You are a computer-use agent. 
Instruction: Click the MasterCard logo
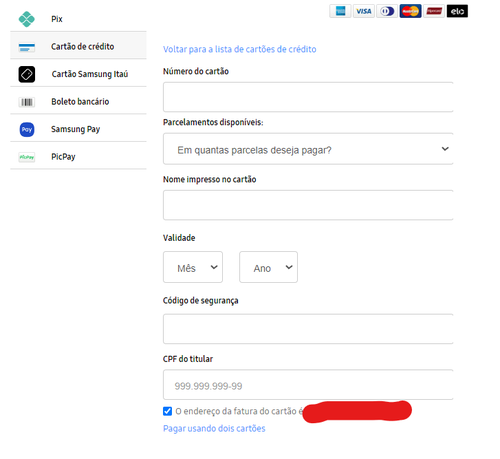pyautogui.click(x=410, y=11)
